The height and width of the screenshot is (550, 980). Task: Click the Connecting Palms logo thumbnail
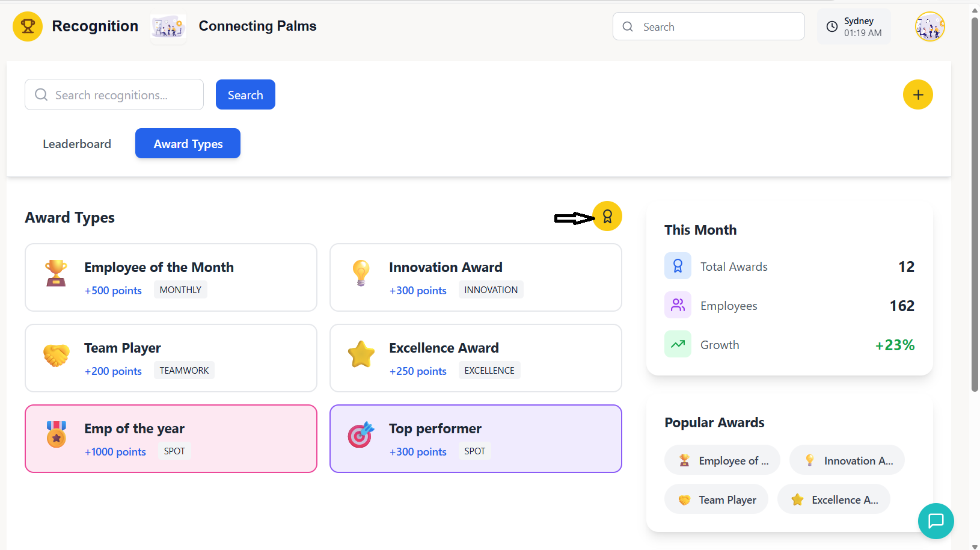tap(168, 27)
